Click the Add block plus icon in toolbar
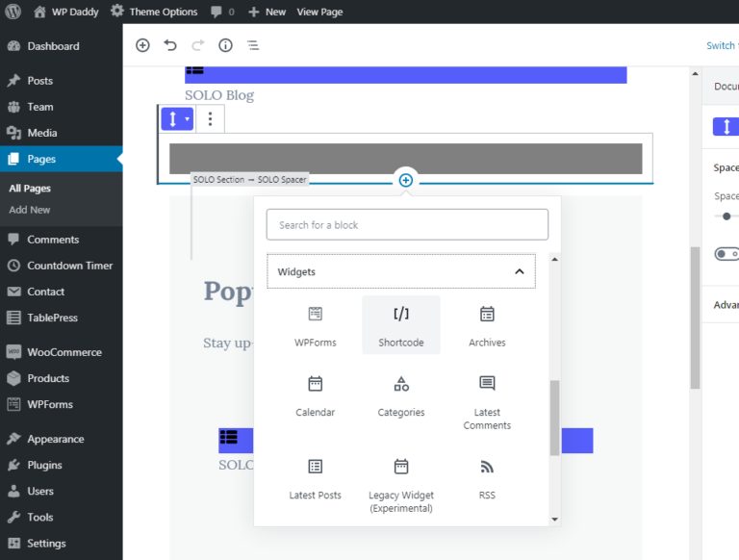Viewport: 739px width, 560px height. [142, 45]
